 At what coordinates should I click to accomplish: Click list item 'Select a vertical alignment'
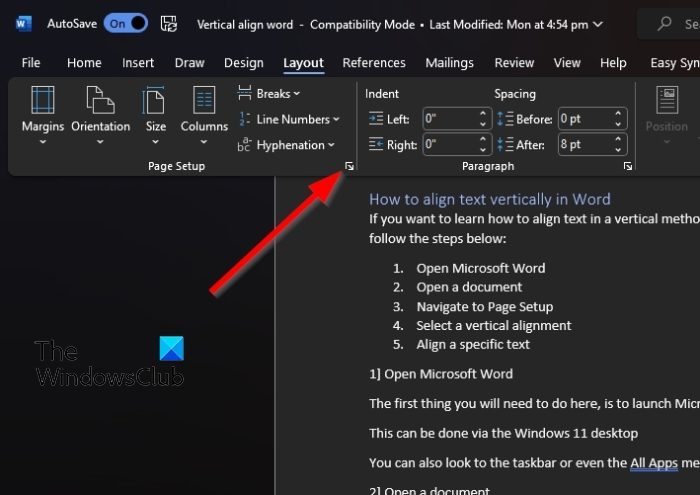(x=493, y=325)
